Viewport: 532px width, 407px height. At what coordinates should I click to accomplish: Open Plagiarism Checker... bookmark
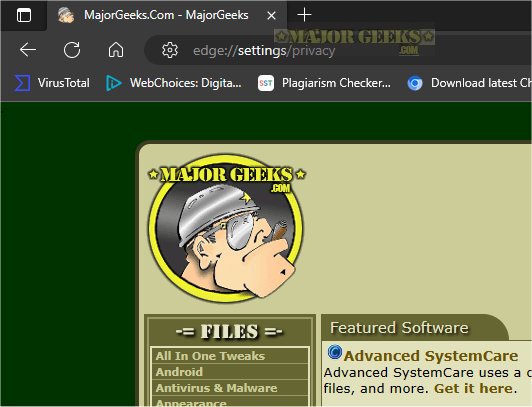point(336,83)
